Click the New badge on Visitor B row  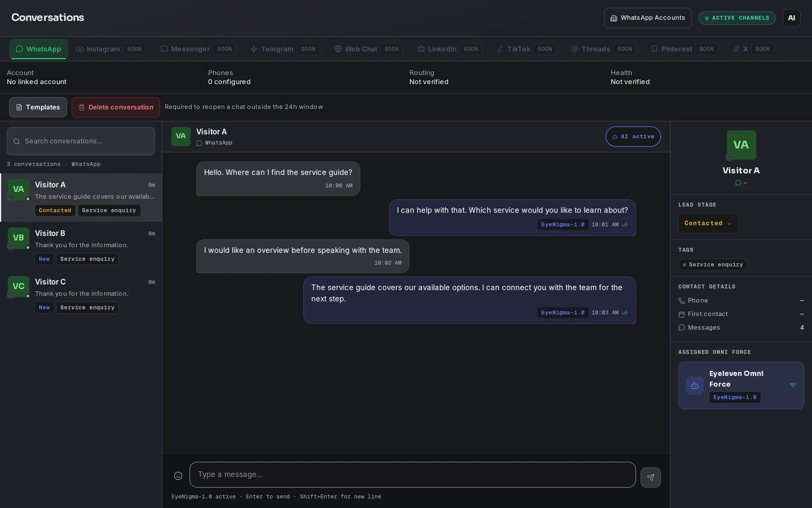(x=44, y=259)
